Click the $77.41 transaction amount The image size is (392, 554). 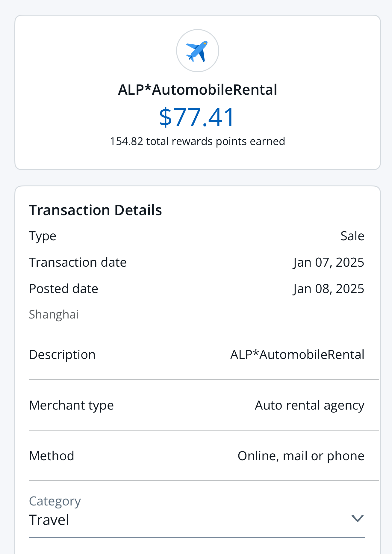pos(197,117)
